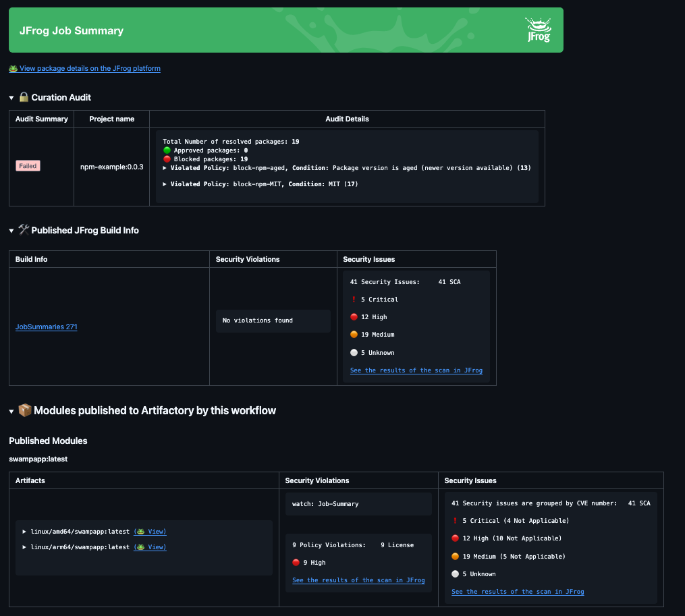
Task: Click the white dot by 5 Unknown in modules table
Action: [x=456, y=574]
